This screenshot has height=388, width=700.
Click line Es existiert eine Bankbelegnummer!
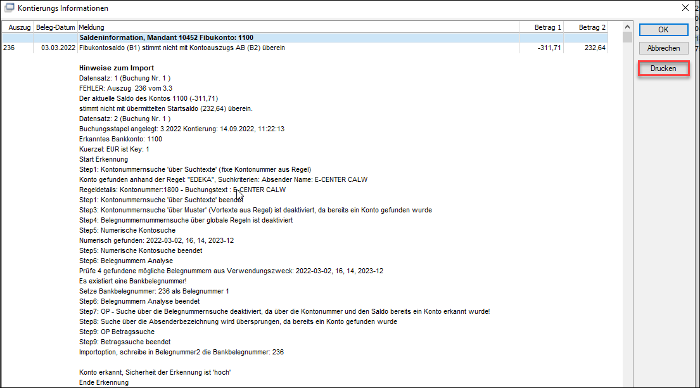133,281
